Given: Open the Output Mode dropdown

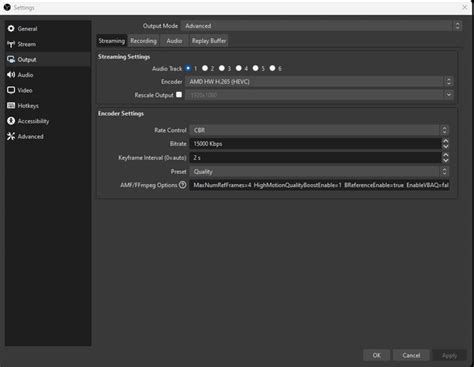Looking at the screenshot, I should point(321,26).
